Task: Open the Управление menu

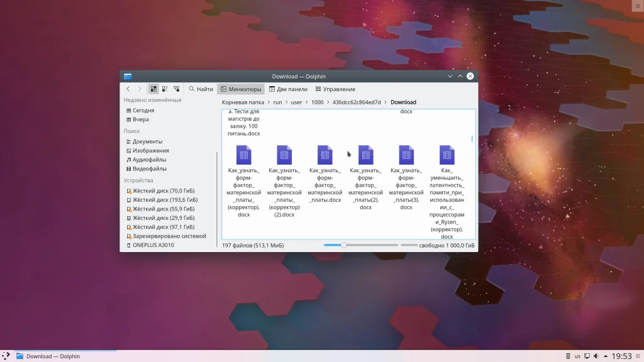Action: 335,89
